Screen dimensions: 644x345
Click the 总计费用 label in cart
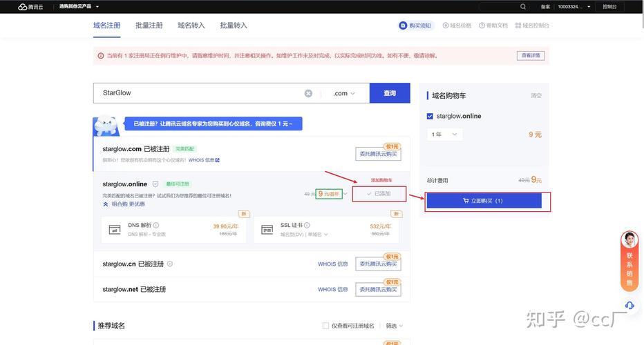(437, 181)
